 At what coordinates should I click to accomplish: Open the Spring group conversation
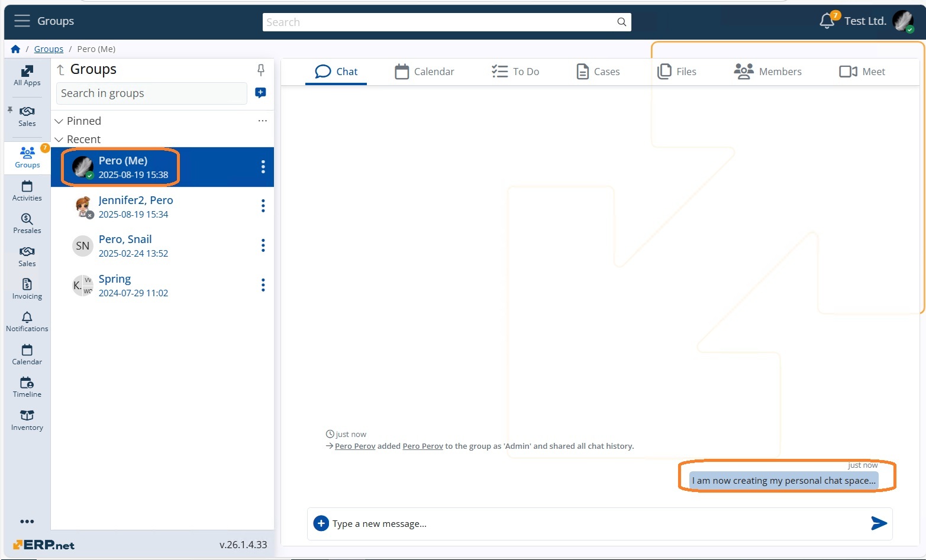click(x=162, y=285)
